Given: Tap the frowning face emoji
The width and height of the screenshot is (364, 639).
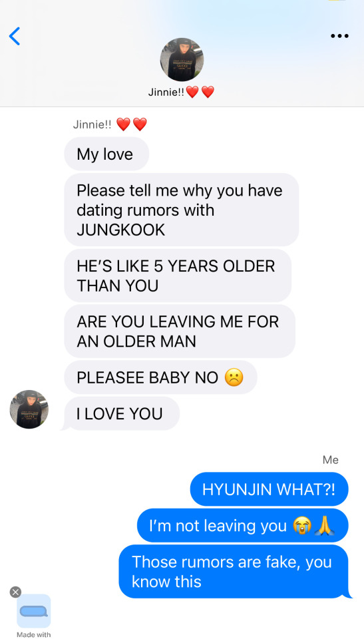Looking at the screenshot, I should pyautogui.click(x=234, y=377).
